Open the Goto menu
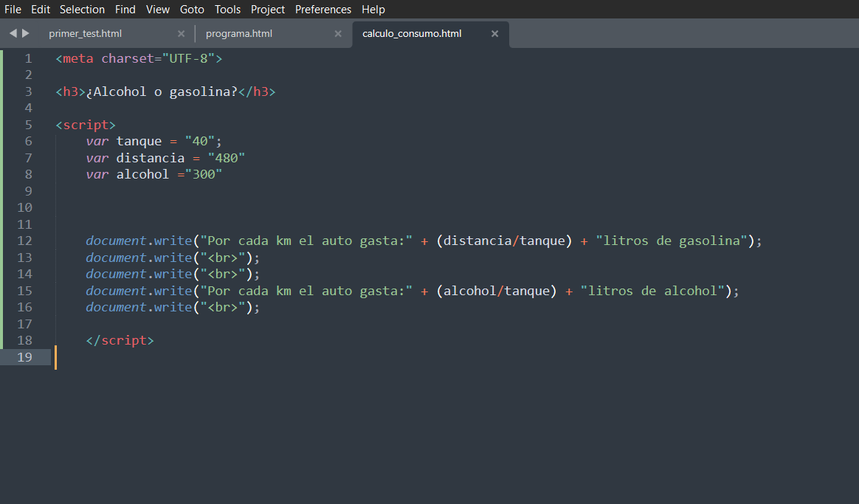The image size is (859, 504). point(192,10)
